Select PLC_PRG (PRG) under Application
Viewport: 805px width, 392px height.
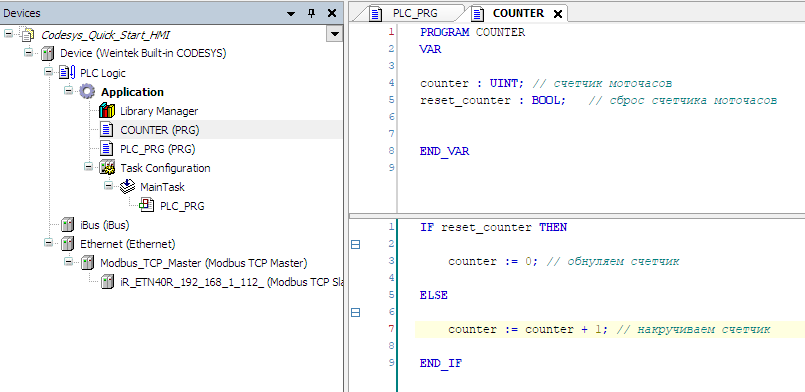[158, 149]
